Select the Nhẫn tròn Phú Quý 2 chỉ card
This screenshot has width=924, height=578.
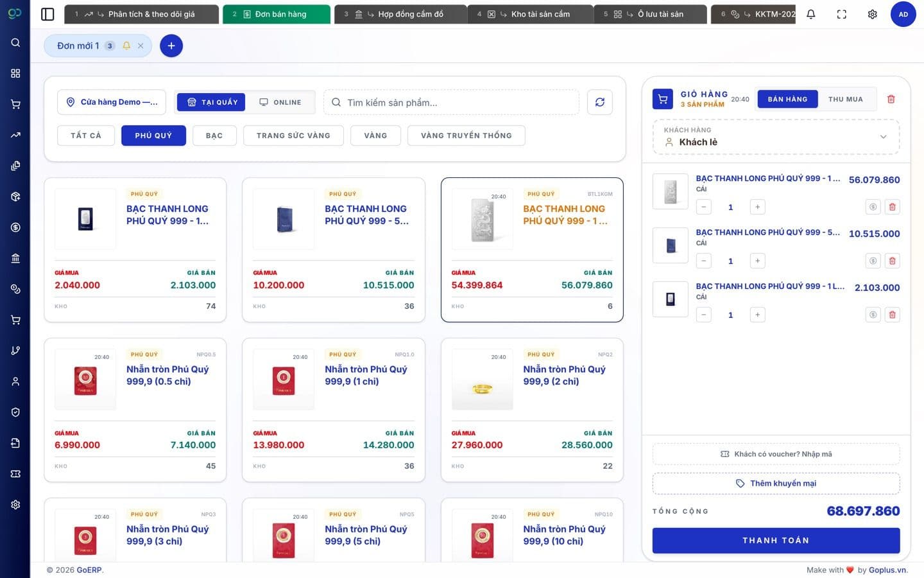[532, 410]
